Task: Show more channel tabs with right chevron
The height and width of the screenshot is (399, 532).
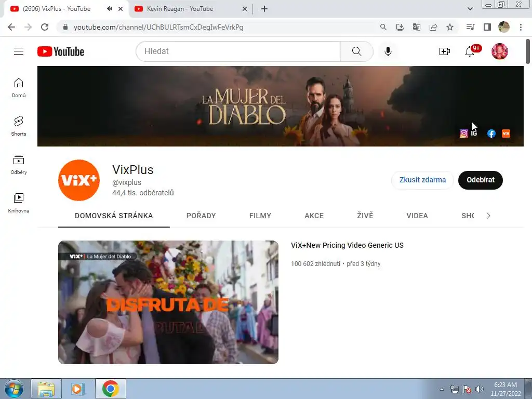Action: pyautogui.click(x=488, y=216)
